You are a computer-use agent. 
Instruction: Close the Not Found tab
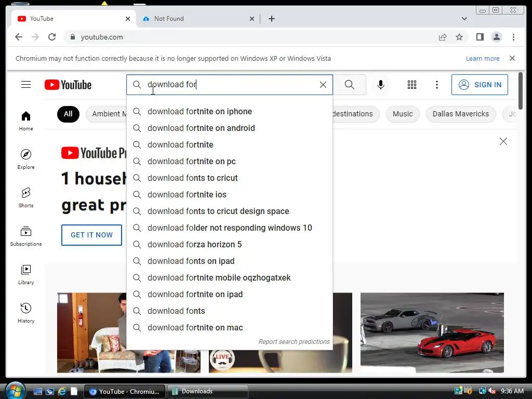tap(252, 19)
